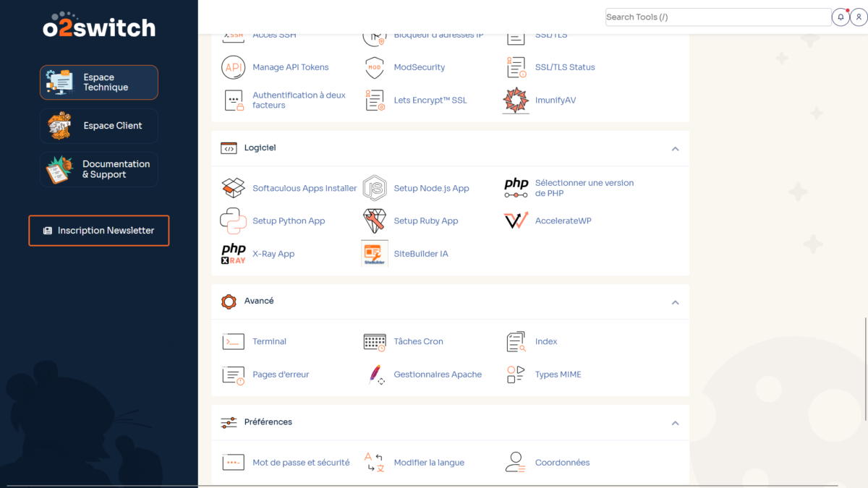Open the Coordonnées contact icon

click(x=516, y=463)
